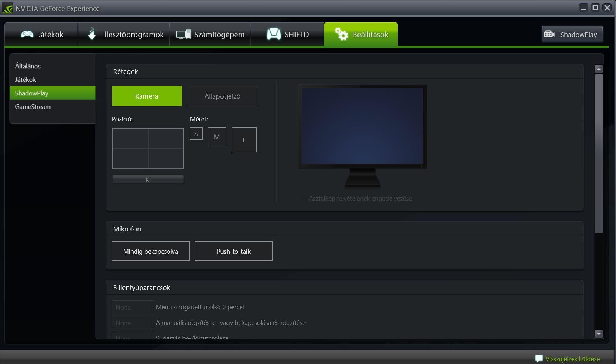Image resolution: width=616 pixels, height=364 pixels.
Task: Click the SHIELD controller icon
Action: [x=274, y=34]
